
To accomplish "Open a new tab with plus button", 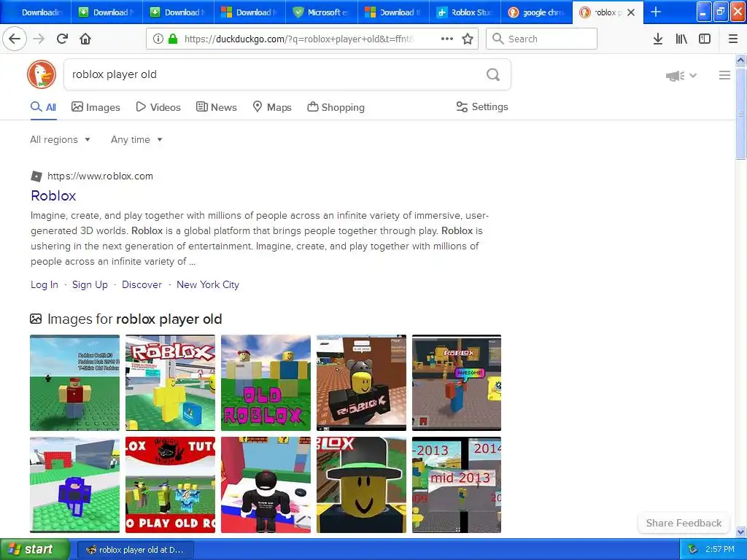I will [x=656, y=12].
